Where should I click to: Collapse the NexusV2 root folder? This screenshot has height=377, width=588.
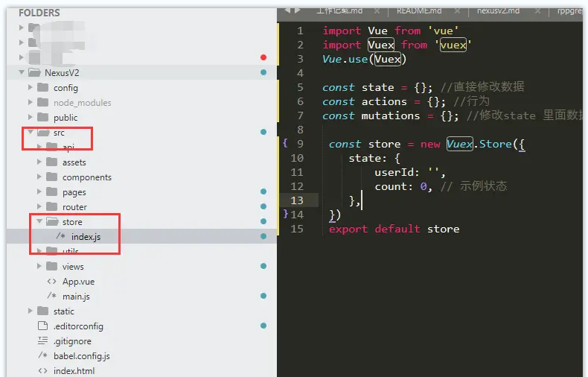pos(21,73)
